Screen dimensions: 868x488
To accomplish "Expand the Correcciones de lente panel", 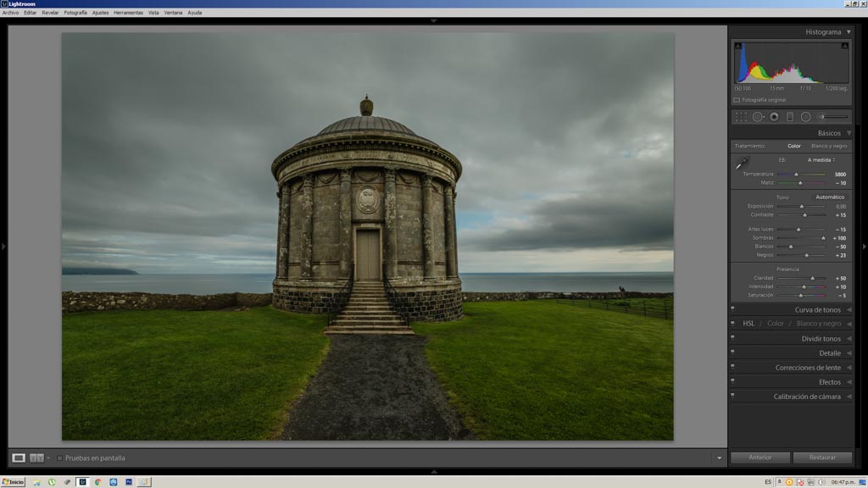I will [x=808, y=368].
